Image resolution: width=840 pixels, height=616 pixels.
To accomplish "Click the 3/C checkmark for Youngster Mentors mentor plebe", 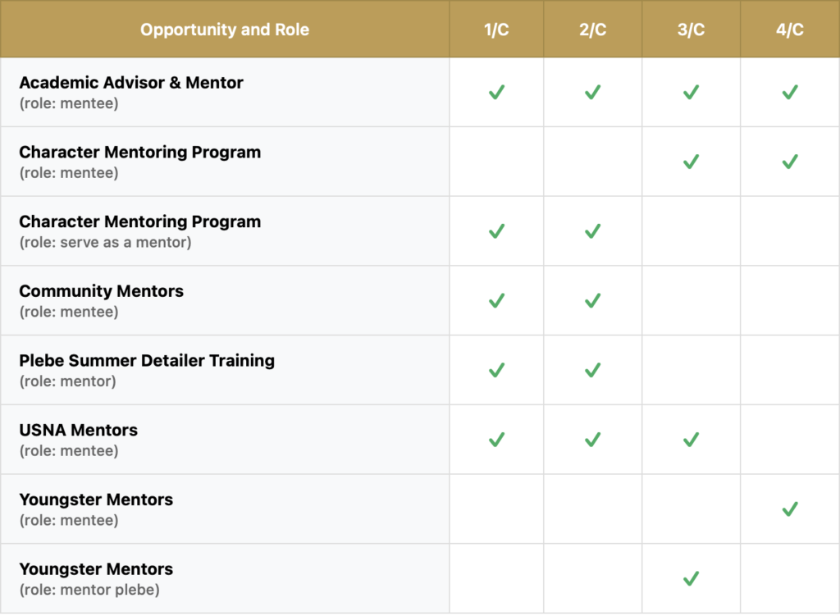I will coord(691,579).
